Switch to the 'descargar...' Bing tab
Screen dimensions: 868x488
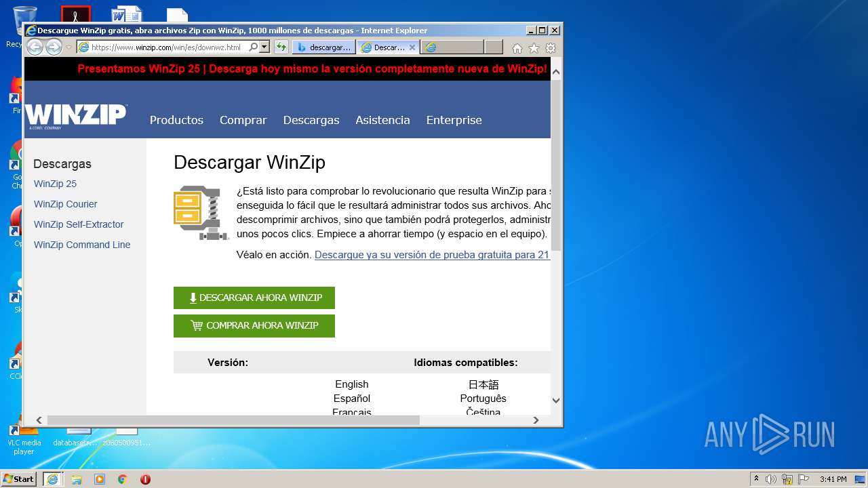324,47
